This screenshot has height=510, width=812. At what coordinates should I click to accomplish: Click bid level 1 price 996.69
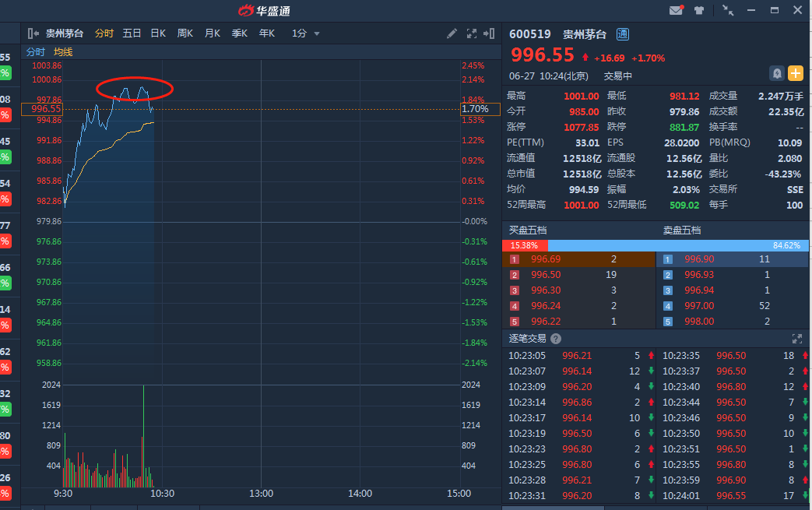pyautogui.click(x=546, y=259)
